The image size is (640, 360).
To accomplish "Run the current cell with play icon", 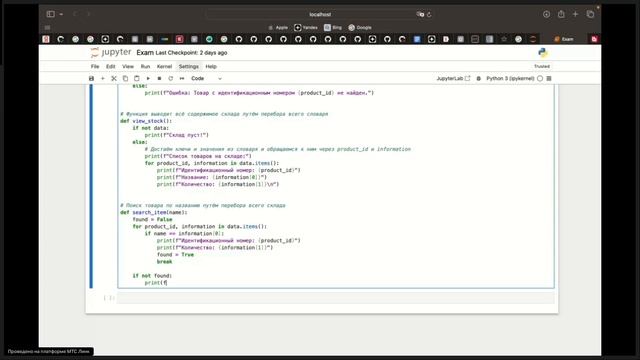I will (148, 78).
